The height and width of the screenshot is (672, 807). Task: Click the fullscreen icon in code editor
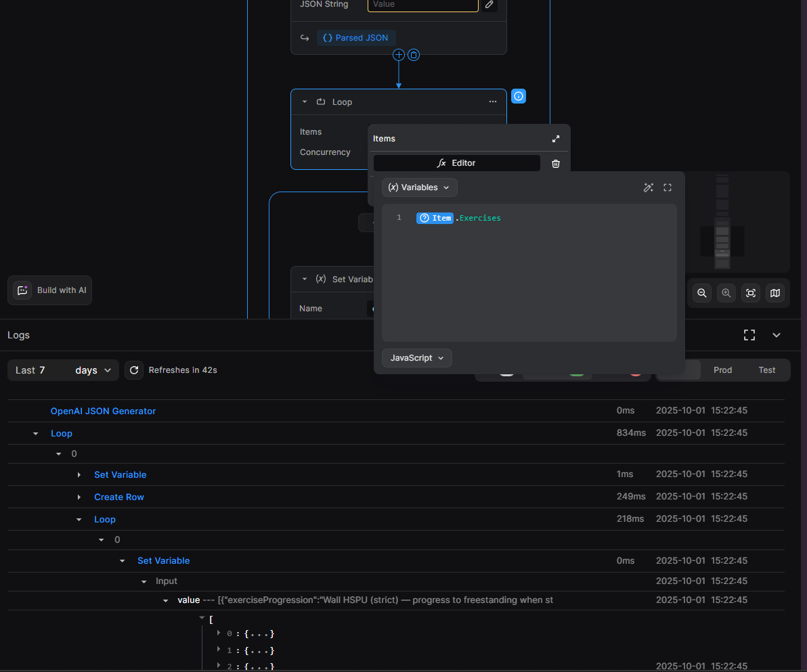[668, 188]
